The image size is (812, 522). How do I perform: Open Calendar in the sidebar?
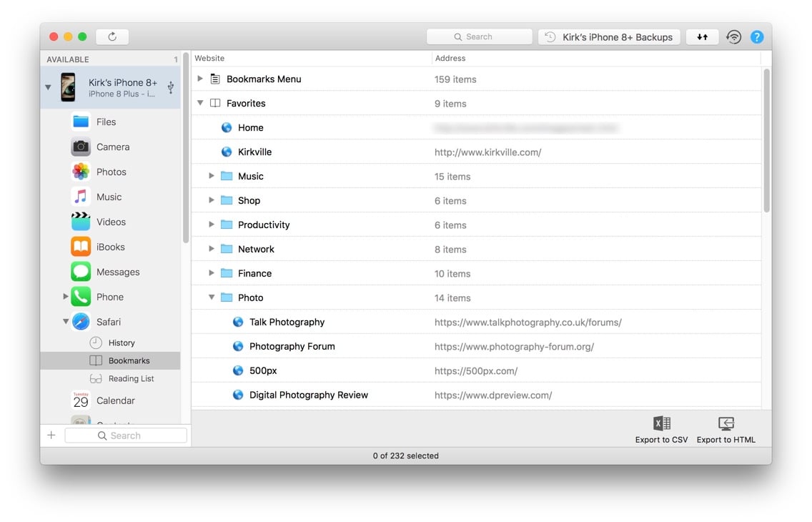point(116,400)
